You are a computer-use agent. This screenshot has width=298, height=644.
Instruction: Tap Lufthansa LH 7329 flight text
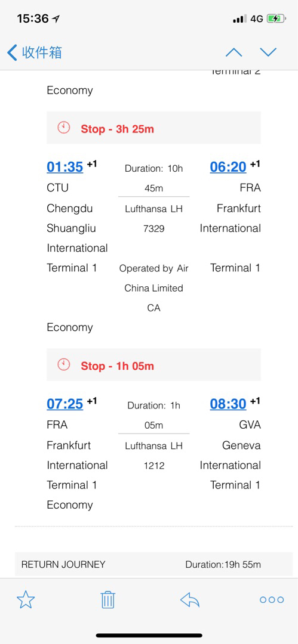153,218
